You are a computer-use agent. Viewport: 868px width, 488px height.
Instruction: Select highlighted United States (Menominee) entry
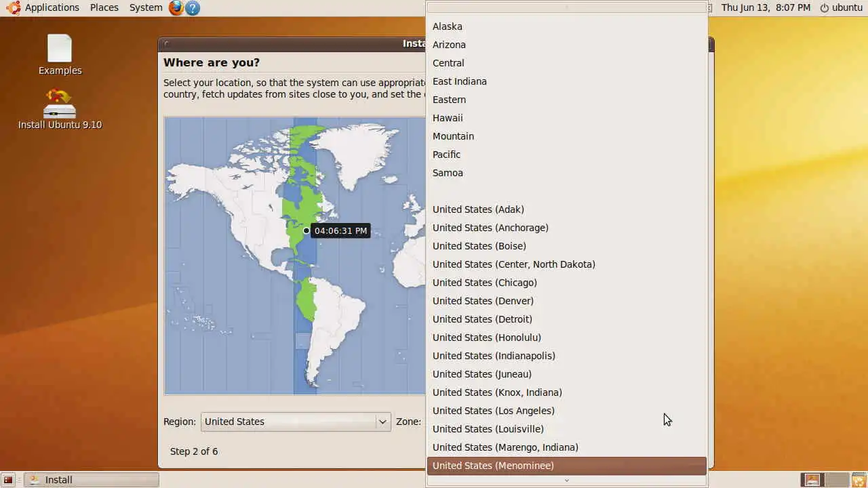coord(566,466)
